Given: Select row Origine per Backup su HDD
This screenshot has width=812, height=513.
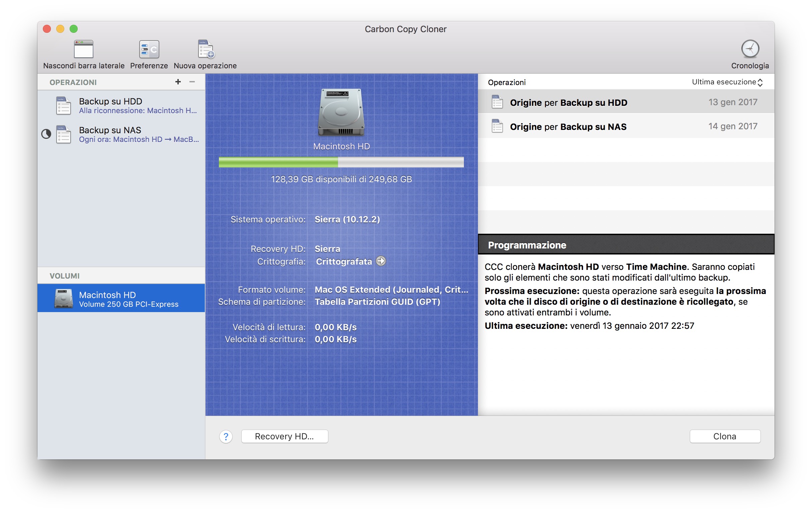Looking at the screenshot, I should click(x=626, y=102).
